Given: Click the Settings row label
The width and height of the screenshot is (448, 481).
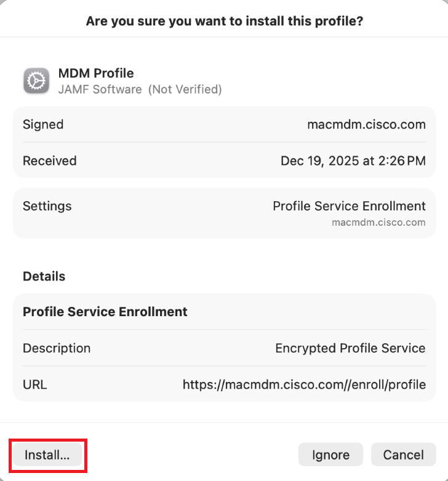Looking at the screenshot, I should click(x=47, y=206).
